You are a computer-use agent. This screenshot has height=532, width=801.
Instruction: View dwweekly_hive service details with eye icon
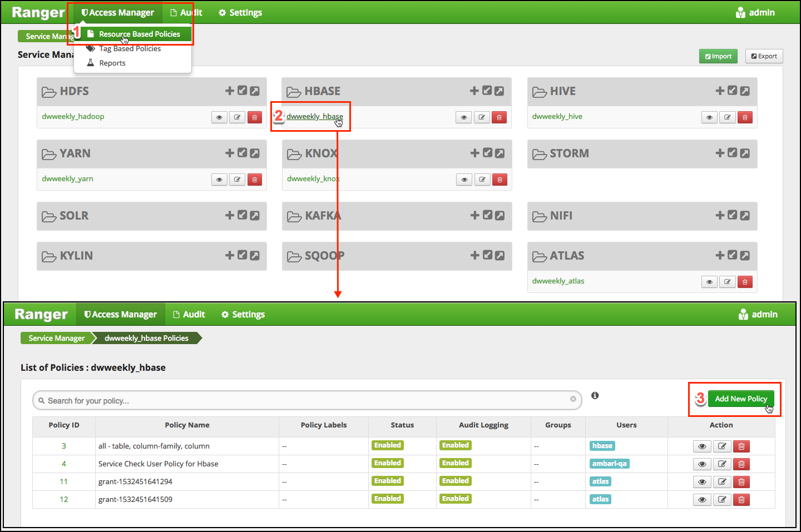pos(710,117)
